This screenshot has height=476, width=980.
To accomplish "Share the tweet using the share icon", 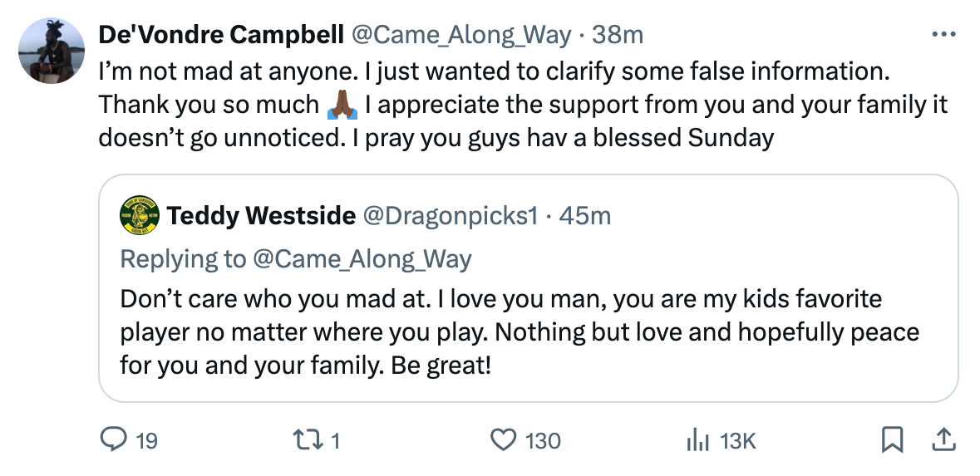I will 943,440.
